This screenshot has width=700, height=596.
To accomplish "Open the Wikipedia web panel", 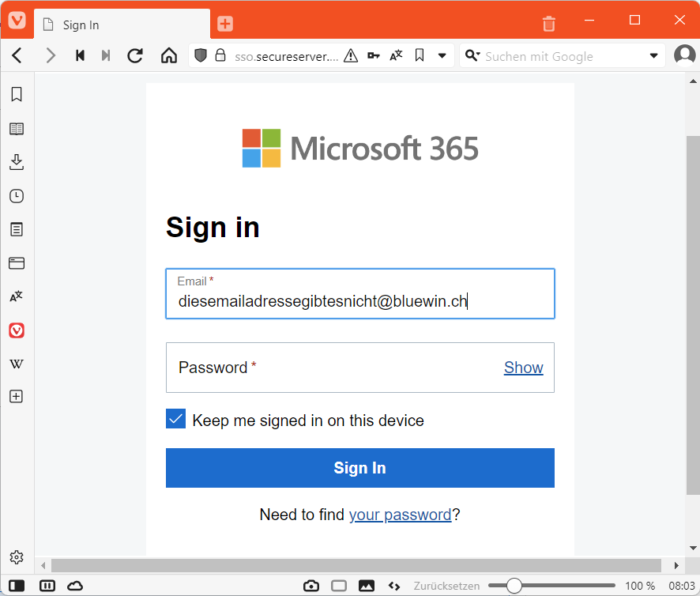I will tap(17, 364).
